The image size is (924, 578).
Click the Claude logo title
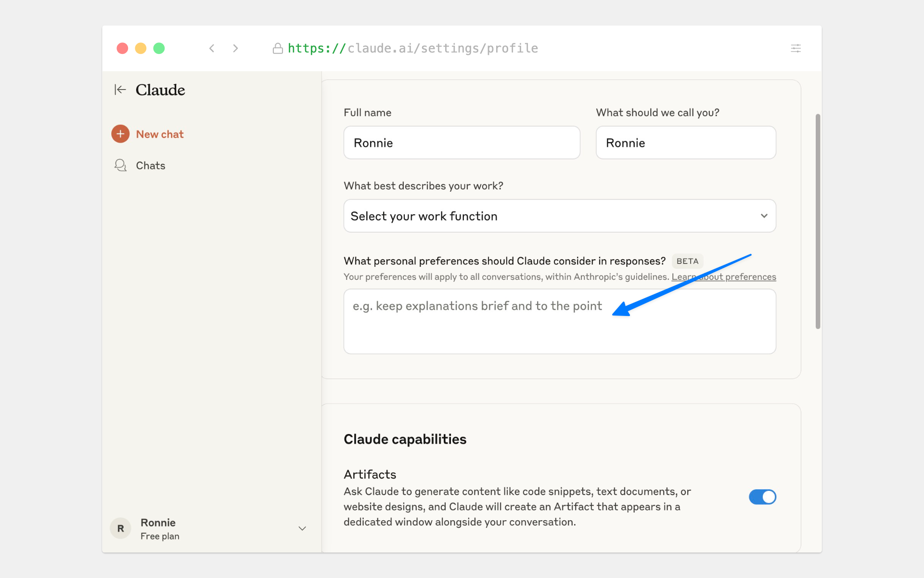(160, 90)
